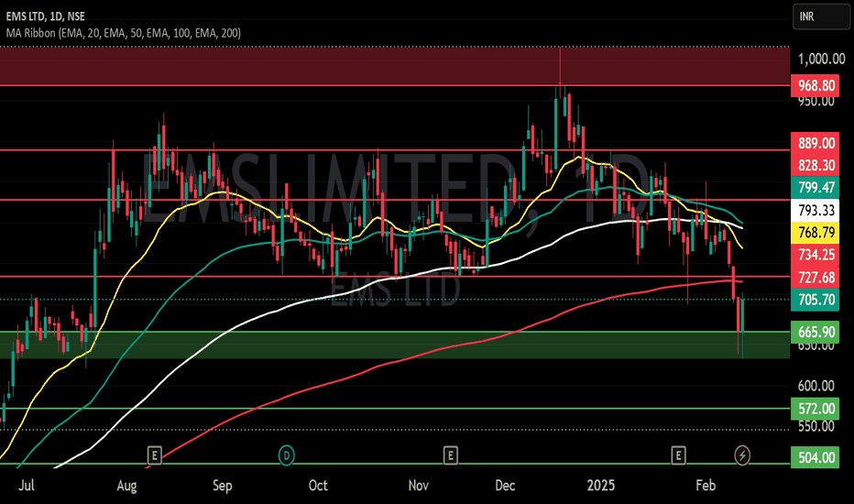The width and height of the screenshot is (854, 504).
Task: Select the red resistance zone at top
Action: point(395,66)
